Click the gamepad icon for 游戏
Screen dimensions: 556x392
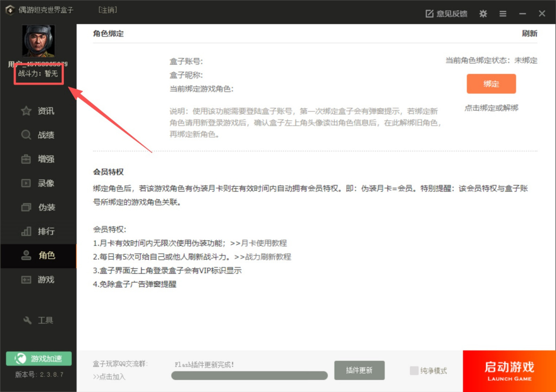point(26,280)
